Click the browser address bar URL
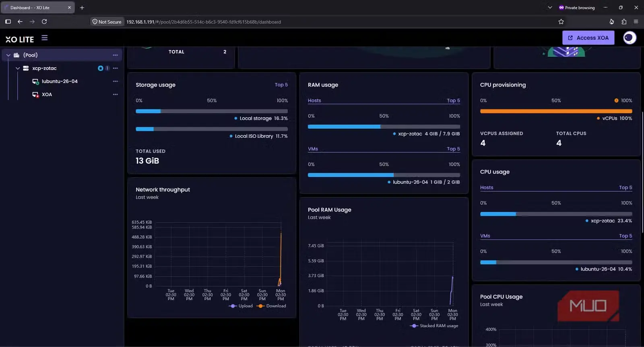Image resolution: width=644 pixels, height=347 pixels. pos(204,22)
